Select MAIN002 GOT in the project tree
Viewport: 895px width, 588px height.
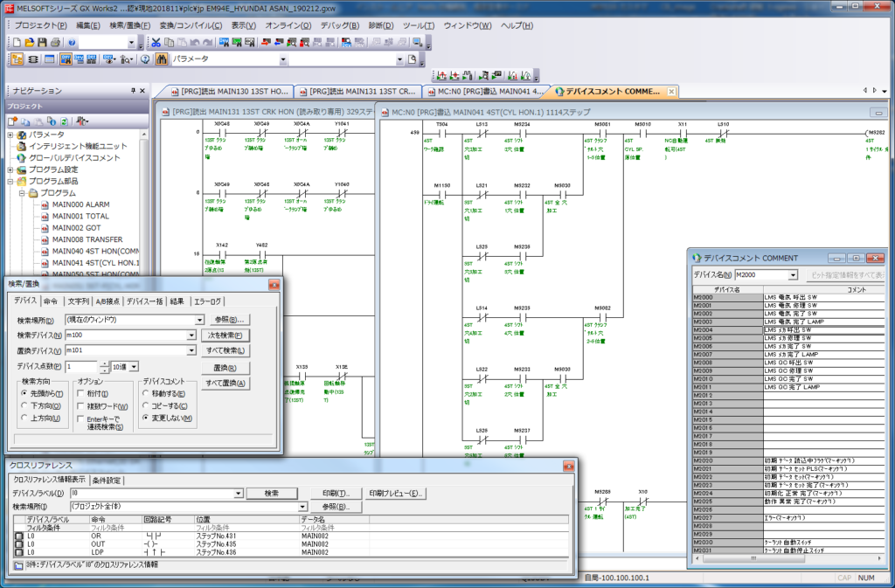tap(76, 227)
